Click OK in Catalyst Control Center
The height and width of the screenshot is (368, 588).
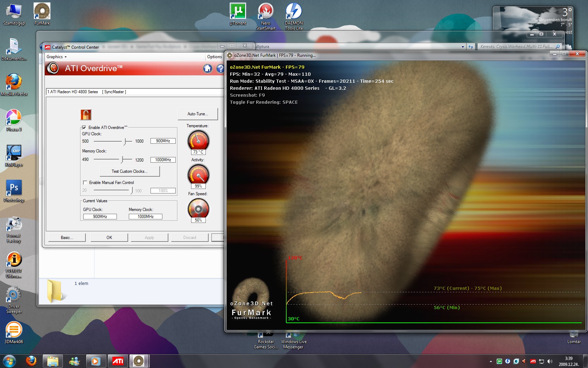pyautogui.click(x=109, y=238)
